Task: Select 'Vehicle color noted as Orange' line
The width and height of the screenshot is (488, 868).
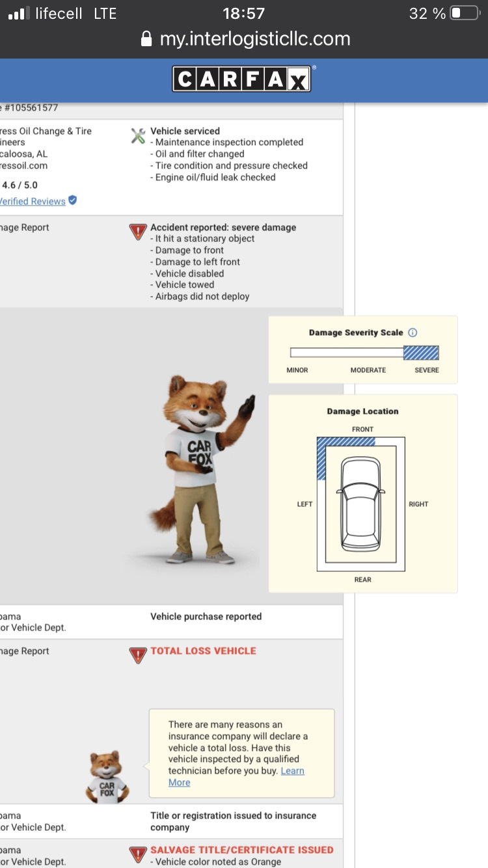Action: tap(215, 862)
